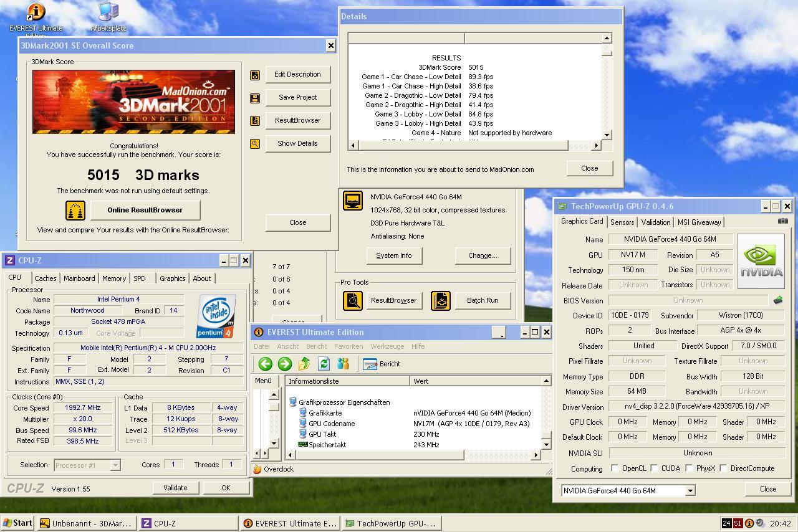
Task: Open the Hilfe menu in EVEREST
Action: click(x=418, y=346)
